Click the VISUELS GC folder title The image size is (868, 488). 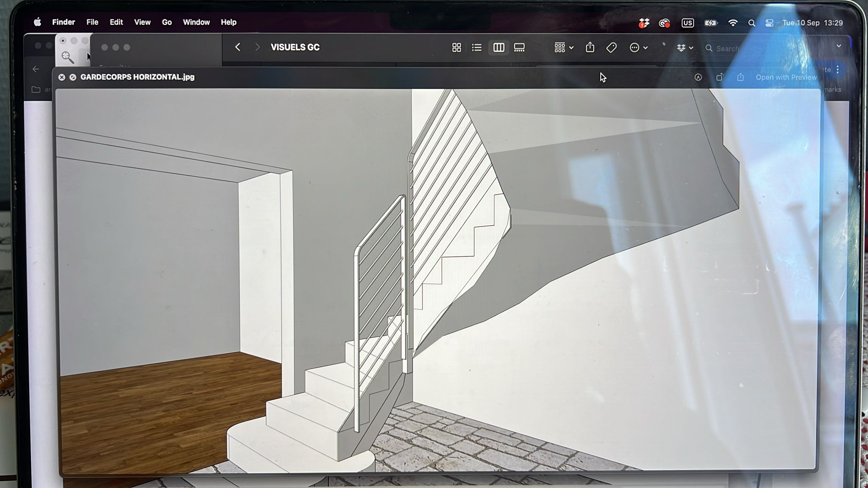[x=295, y=47]
